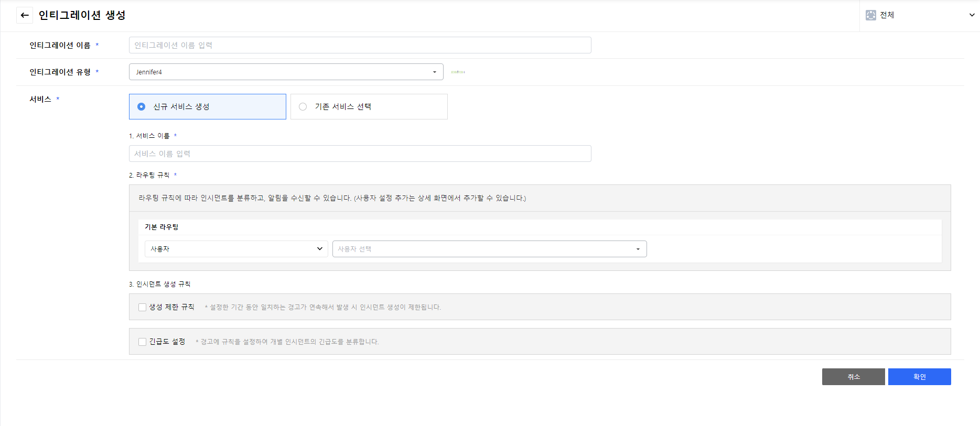Enable the 긴급도 설정 checkbox

[142, 342]
